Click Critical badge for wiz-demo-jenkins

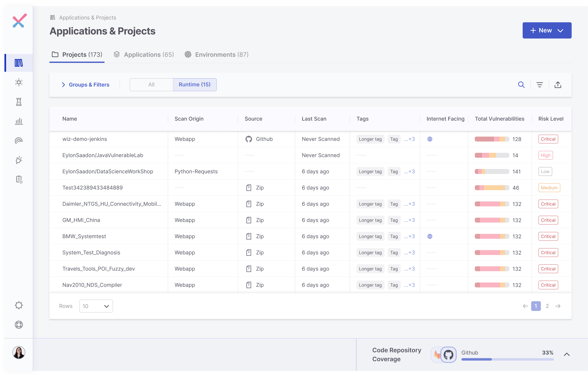(x=548, y=139)
